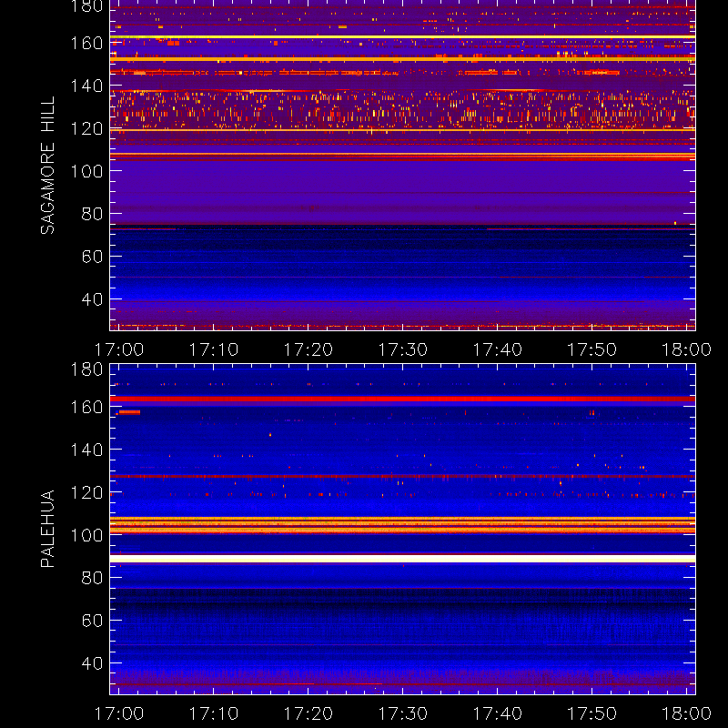Image resolution: width=728 pixels, height=728 pixels.
Task: Select the 60 label on Palehua axis
Action: point(92,621)
